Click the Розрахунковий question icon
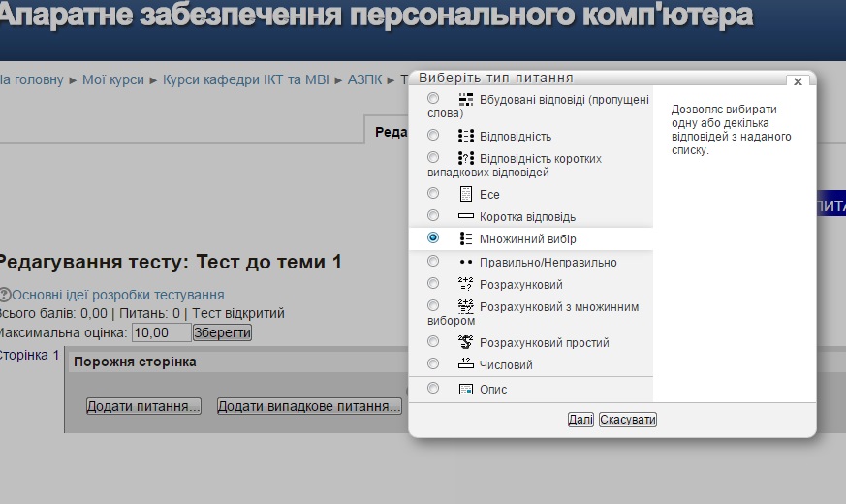The image size is (846, 504). [x=465, y=284]
